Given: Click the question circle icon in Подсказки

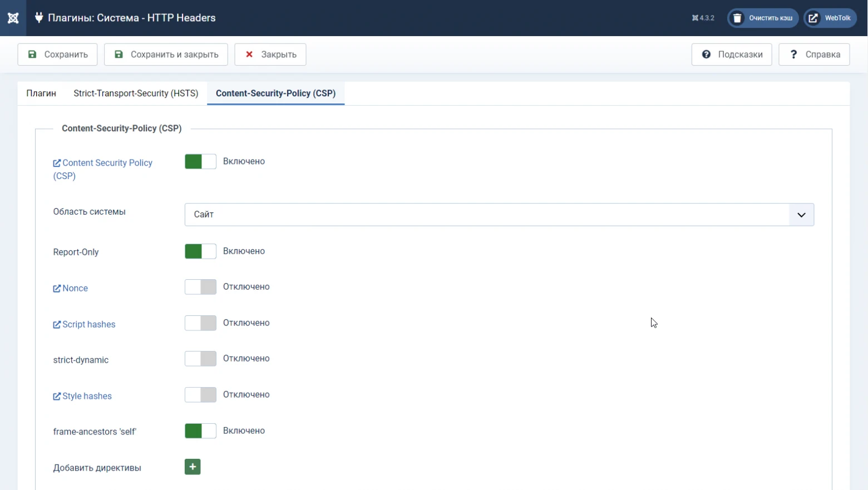Looking at the screenshot, I should [x=706, y=55].
